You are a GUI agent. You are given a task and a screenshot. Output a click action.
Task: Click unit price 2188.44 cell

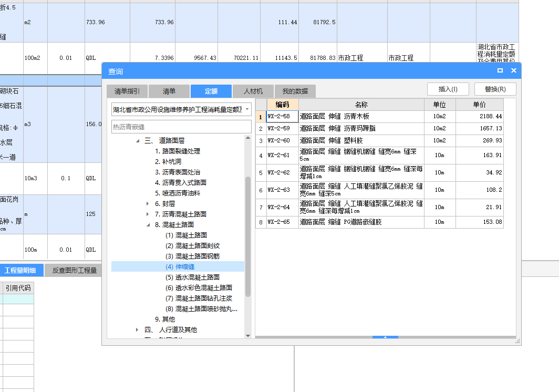[480, 116]
